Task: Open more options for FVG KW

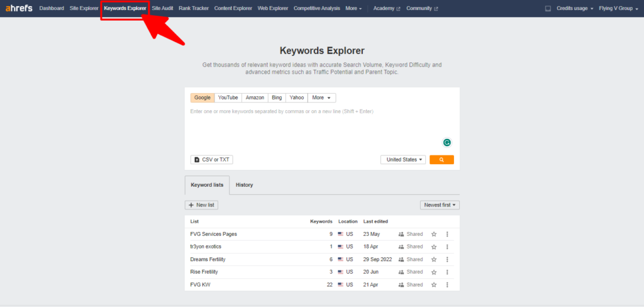Action: point(447,285)
